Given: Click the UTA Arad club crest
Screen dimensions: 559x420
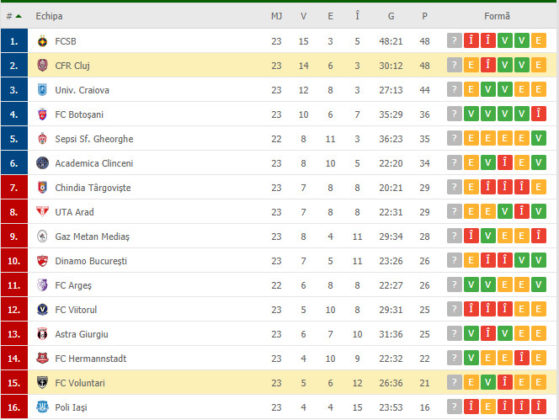Looking at the screenshot, I should tap(42, 212).
